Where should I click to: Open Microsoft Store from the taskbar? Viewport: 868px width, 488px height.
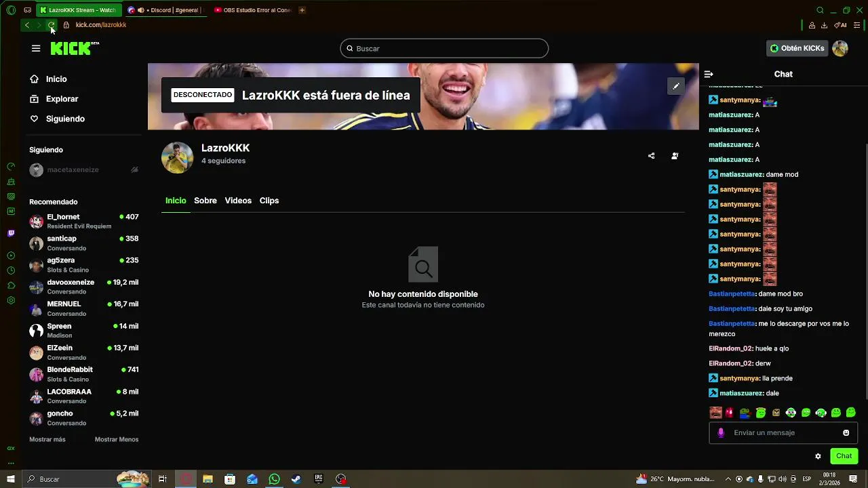coord(230,479)
